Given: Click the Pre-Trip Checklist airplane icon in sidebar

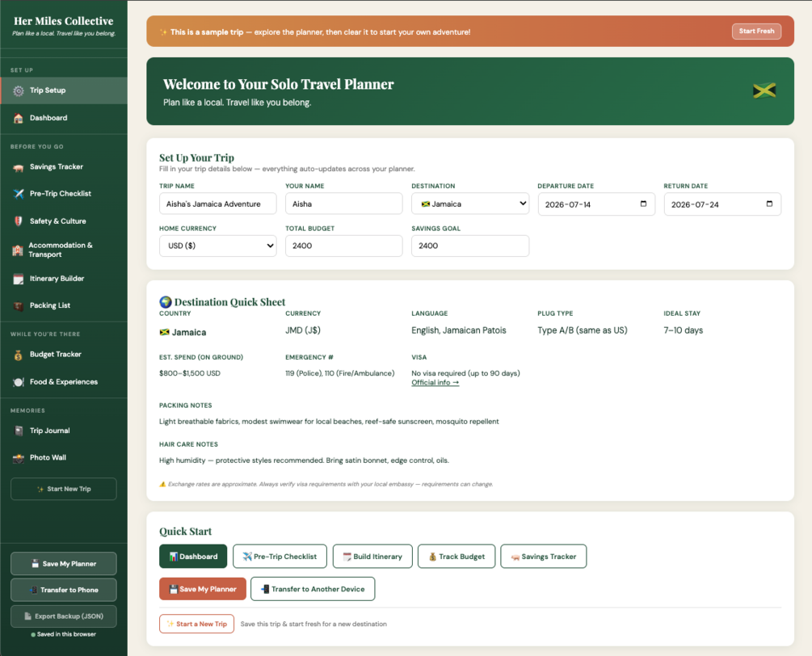Looking at the screenshot, I should click(x=18, y=194).
